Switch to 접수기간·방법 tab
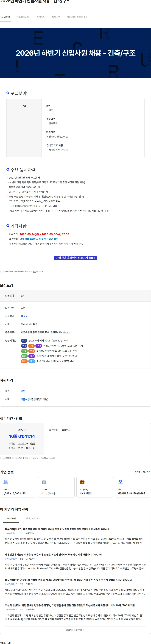The height and width of the screenshot is (644, 151). (x=23, y=17)
